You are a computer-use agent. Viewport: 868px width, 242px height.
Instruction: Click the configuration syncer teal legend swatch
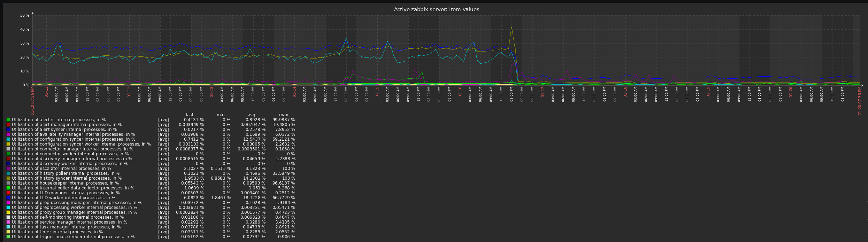pyautogui.click(x=8, y=139)
